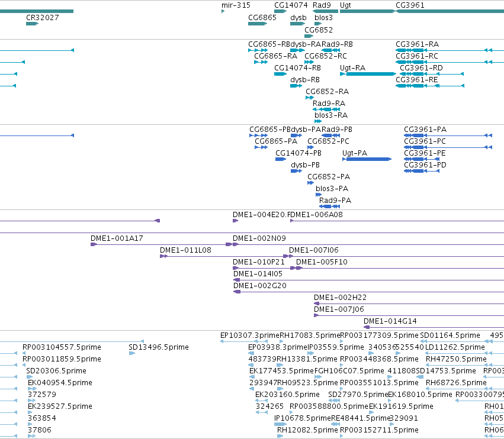Click the CG6865-PA protein label

click(x=276, y=141)
